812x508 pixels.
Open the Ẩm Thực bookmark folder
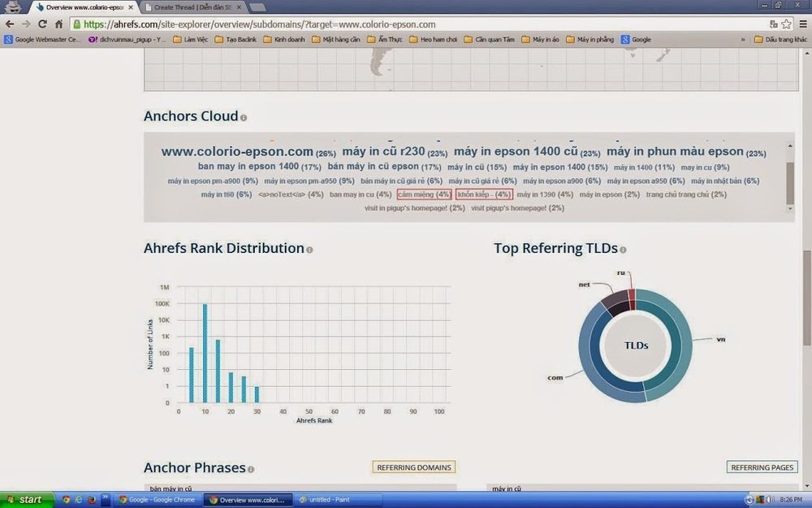point(384,39)
